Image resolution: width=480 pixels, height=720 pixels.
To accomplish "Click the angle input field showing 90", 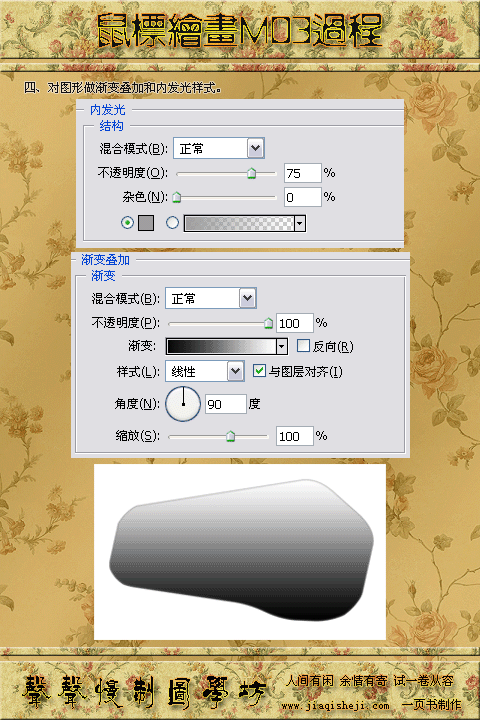I will point(226,404).
